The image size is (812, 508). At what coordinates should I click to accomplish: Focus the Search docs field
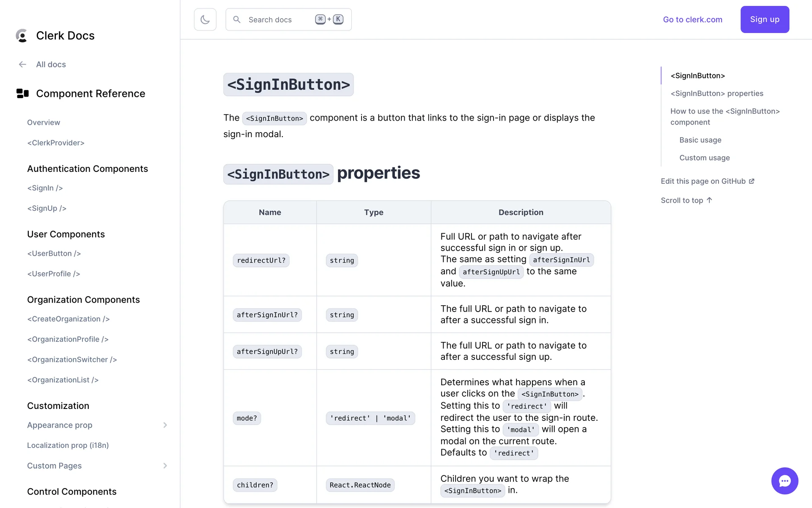point(279,19)
